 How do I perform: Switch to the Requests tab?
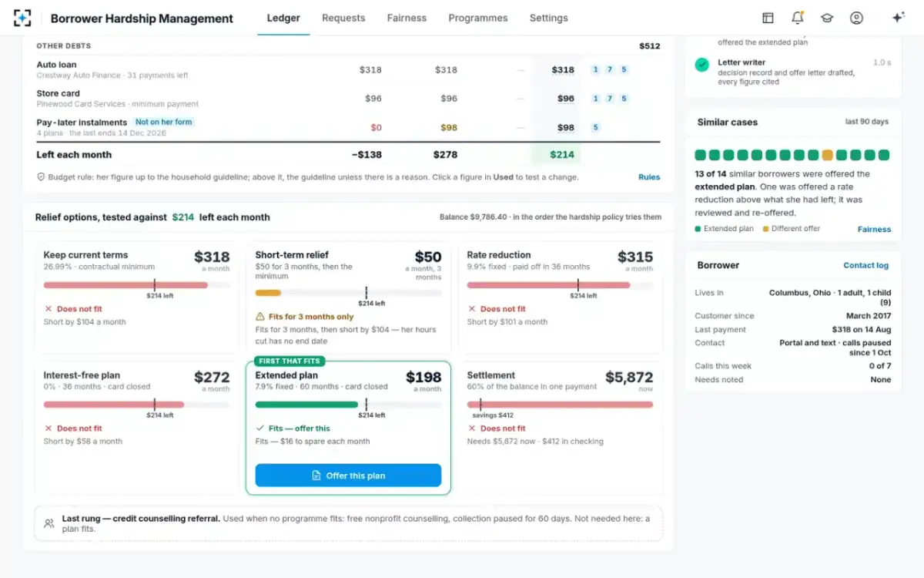pyautogui.click(x=343, y=18)
